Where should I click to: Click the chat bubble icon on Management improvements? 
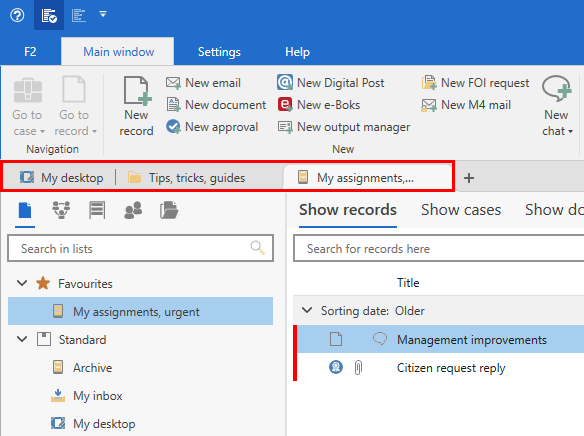[x=380, y=339]
